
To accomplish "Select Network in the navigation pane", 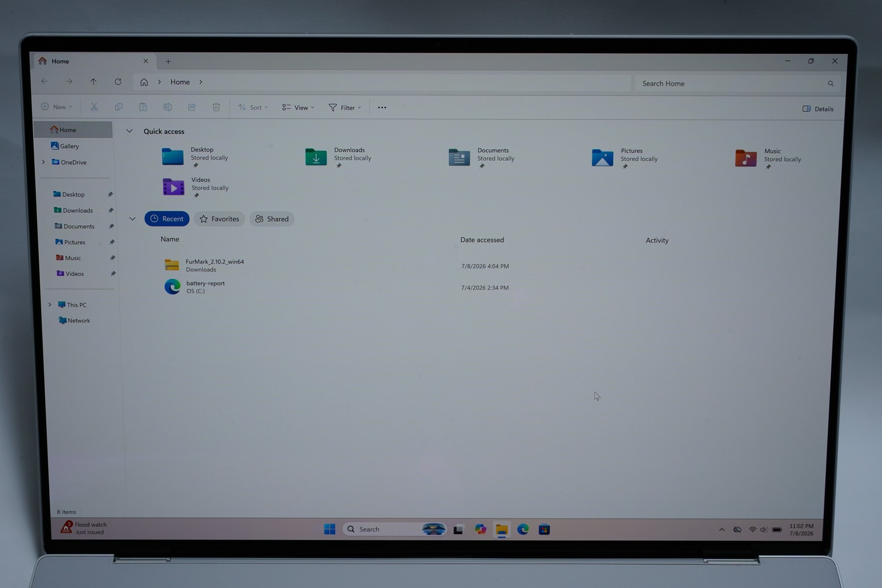I will coord(74,320).
